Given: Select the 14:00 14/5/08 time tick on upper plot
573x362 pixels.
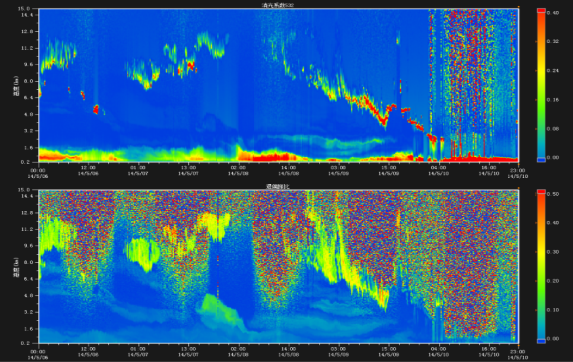Looking at the screenshot, I should pos(288,172).
